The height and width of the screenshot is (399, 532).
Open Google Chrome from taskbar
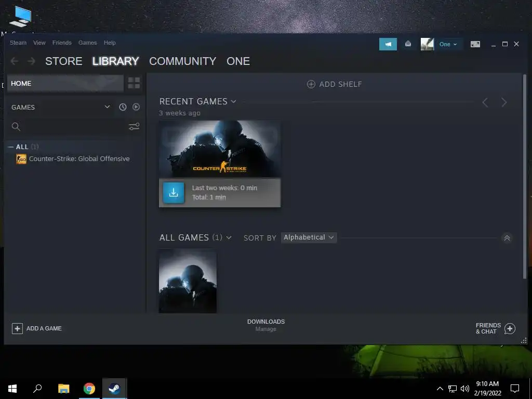pyautogui.click(x=89, y=389)
